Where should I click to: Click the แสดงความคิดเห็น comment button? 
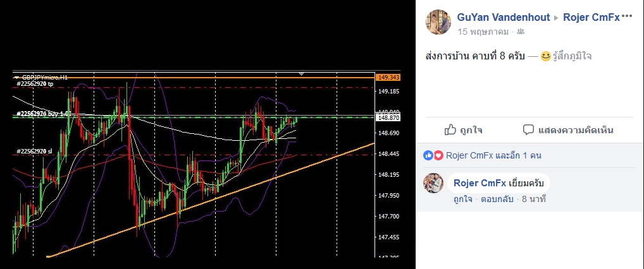coord(568,131)
